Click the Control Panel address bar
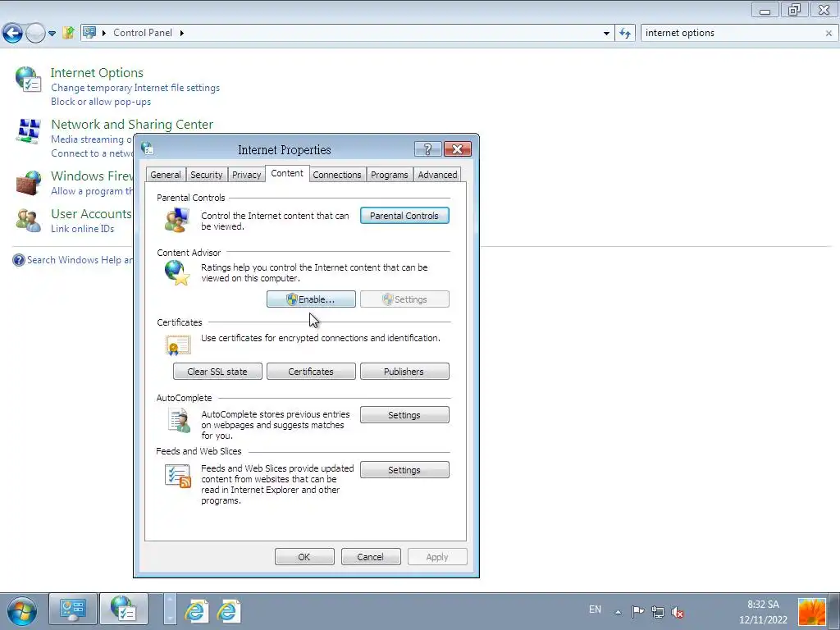The image size is (840, 630). [346, 33]
